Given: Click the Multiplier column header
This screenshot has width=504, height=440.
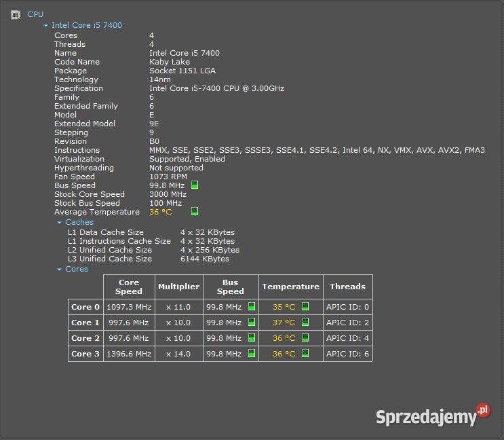Looking at the screenshot, I should click(178, 287).
